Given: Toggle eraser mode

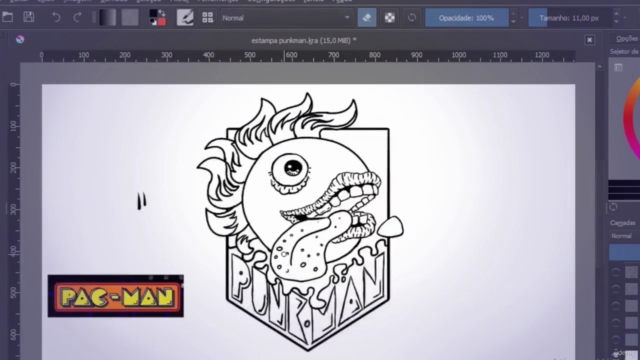Looking at the screenshot, I should point(367,18).
